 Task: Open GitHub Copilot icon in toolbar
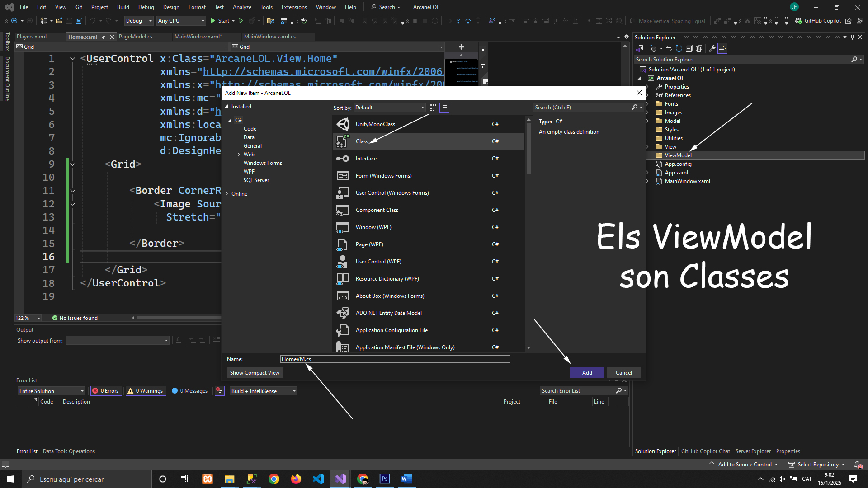point(799,21)
